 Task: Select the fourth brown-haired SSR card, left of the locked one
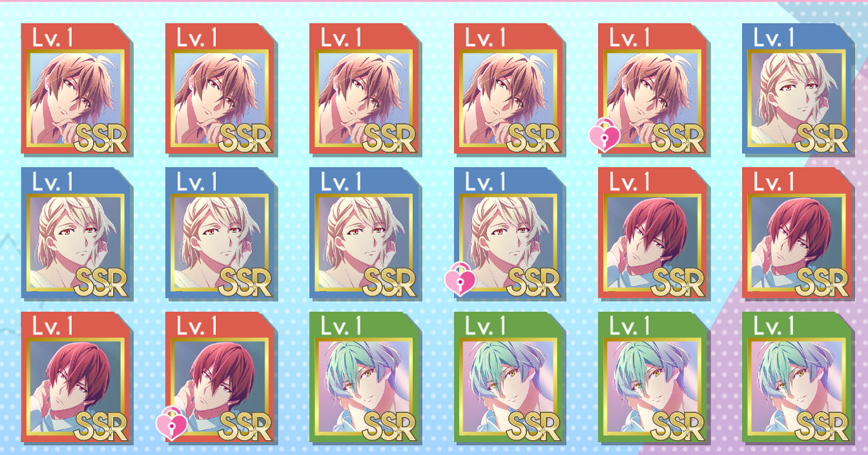(509, 88)
